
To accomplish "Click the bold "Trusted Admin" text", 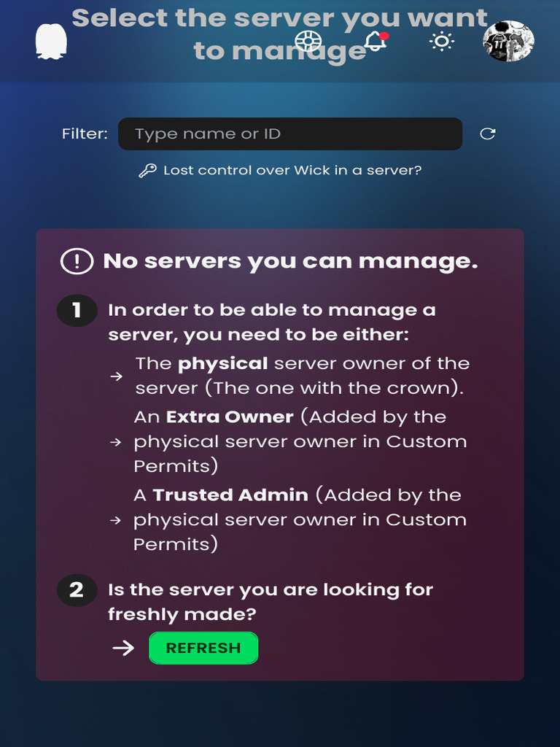I will 230,495.
